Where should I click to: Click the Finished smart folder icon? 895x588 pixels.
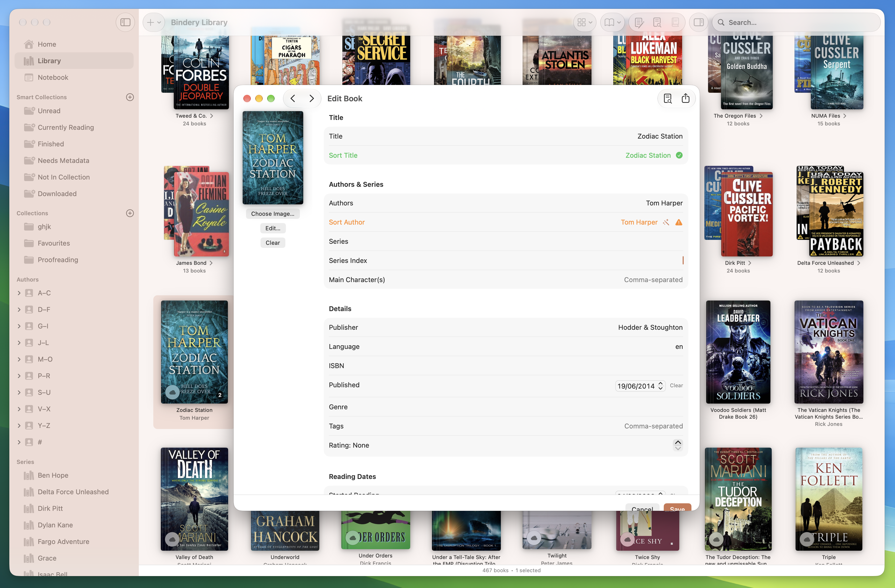(29, 144)
